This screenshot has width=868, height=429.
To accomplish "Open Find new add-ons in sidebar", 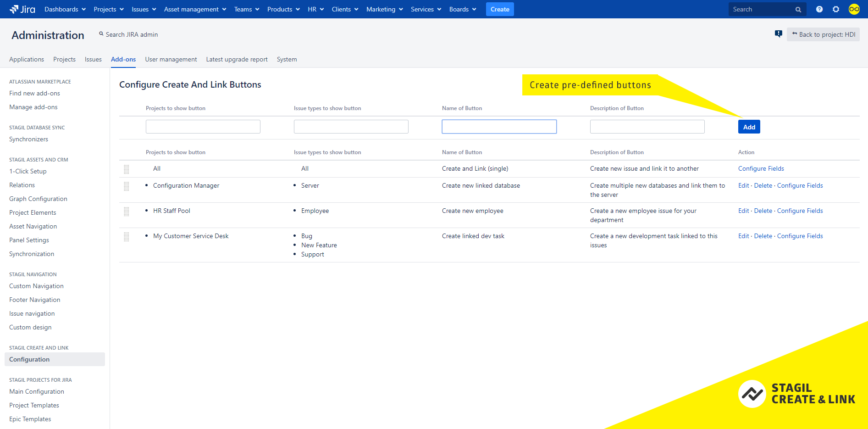I will (34, 93).
